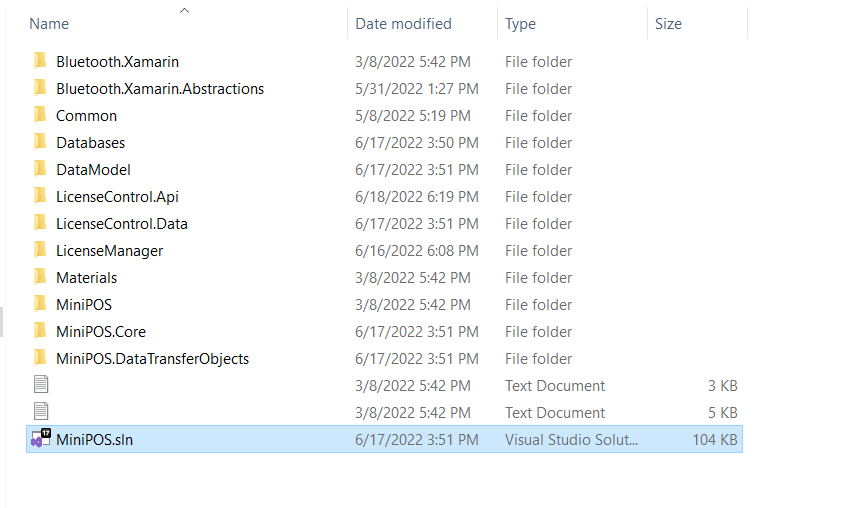The image size is (864, 508).
Task: Select the LicenseManager folder icon
Action: pyautogui.click(x=40, y=250)
